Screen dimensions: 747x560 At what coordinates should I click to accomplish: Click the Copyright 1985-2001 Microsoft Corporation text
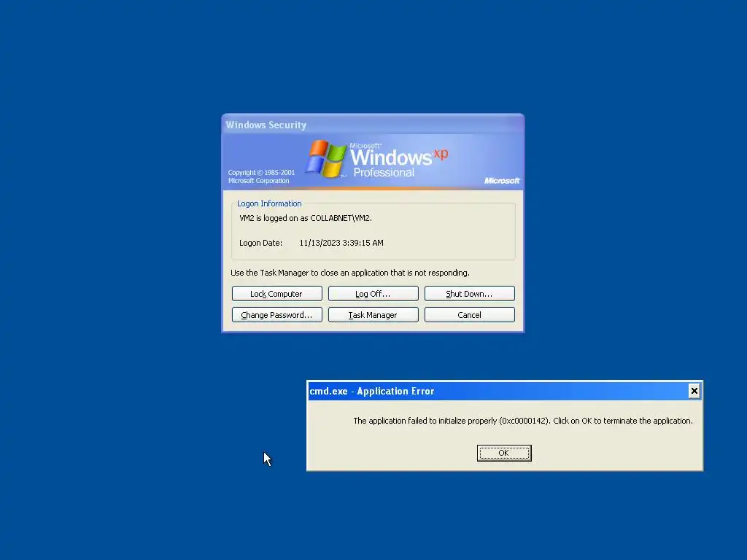pyautogui.click(x=261, y=176)
